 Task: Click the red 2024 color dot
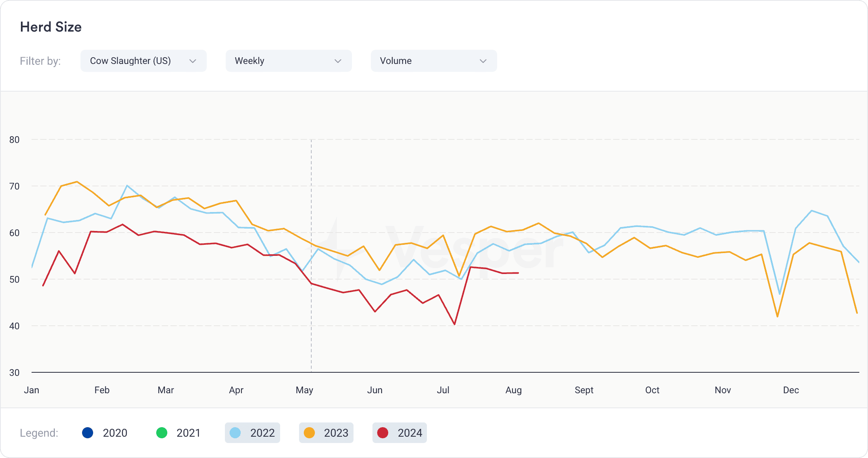click(x=383, y=433)
